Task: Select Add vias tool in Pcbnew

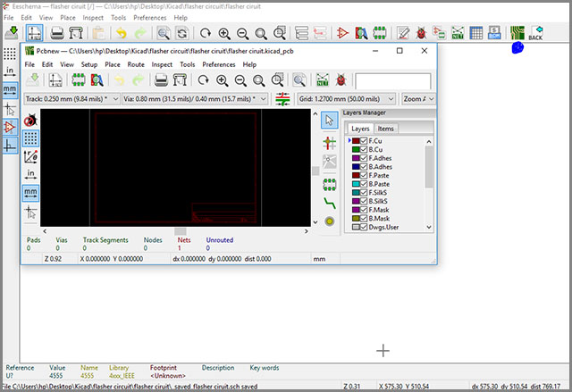Action: pos(330,221)
